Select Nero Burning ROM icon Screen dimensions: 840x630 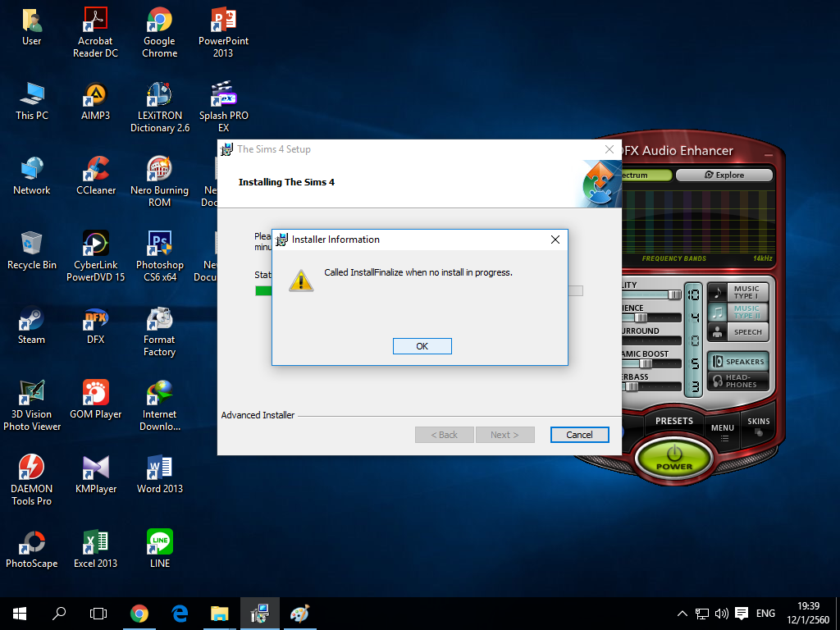tap(160, 181)
